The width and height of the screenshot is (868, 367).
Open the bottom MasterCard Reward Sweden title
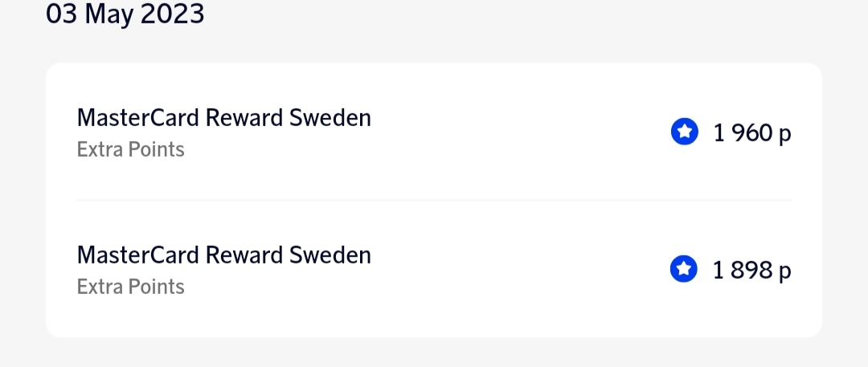(223, 255)
